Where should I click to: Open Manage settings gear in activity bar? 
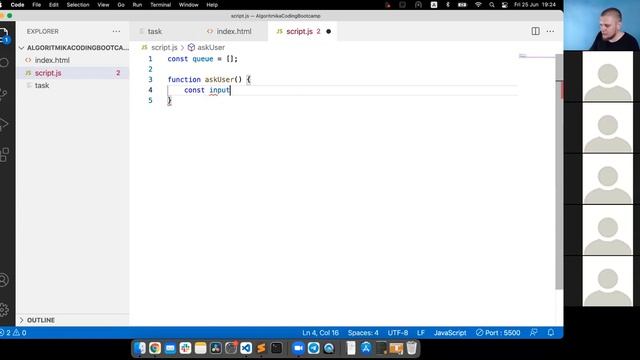tap(4, 310)
